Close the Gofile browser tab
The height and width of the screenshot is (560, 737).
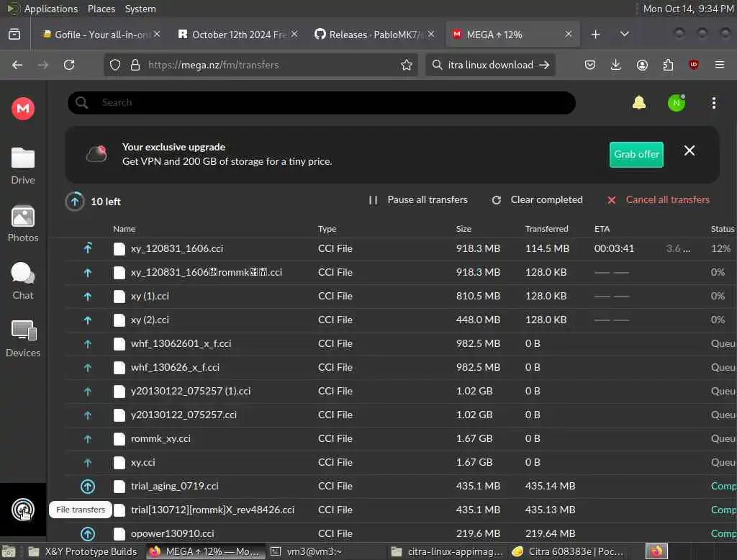[157, 34]
